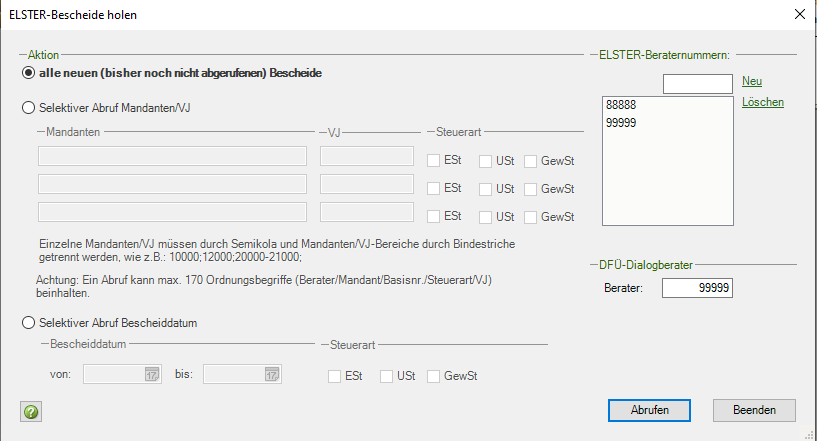Viewport: 817px width, 441px height.
Task: Toggle GewSt checkbox under Bescheiddatum Steuerart
Action: tap(434, 376)
